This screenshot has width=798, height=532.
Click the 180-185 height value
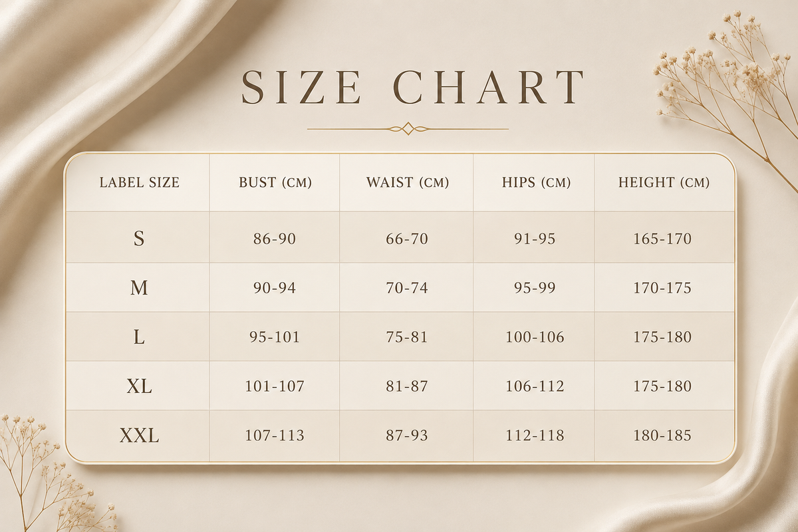click(662, 436)
